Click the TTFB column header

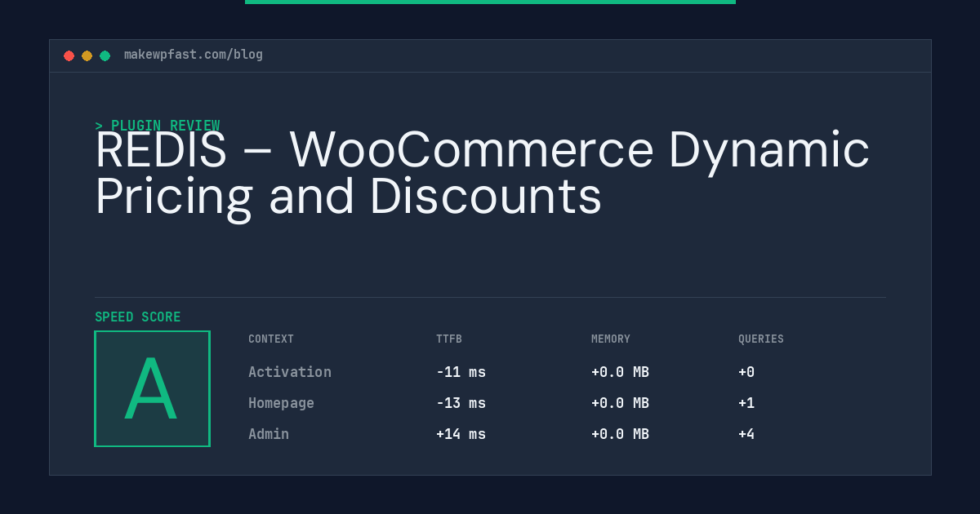click(449, 339)
